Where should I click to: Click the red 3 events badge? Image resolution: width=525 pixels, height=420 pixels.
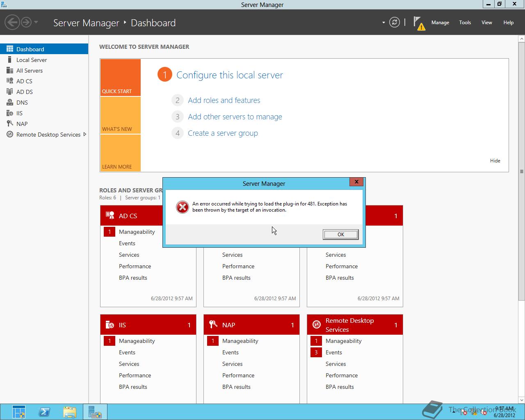(x=316, y=352)
